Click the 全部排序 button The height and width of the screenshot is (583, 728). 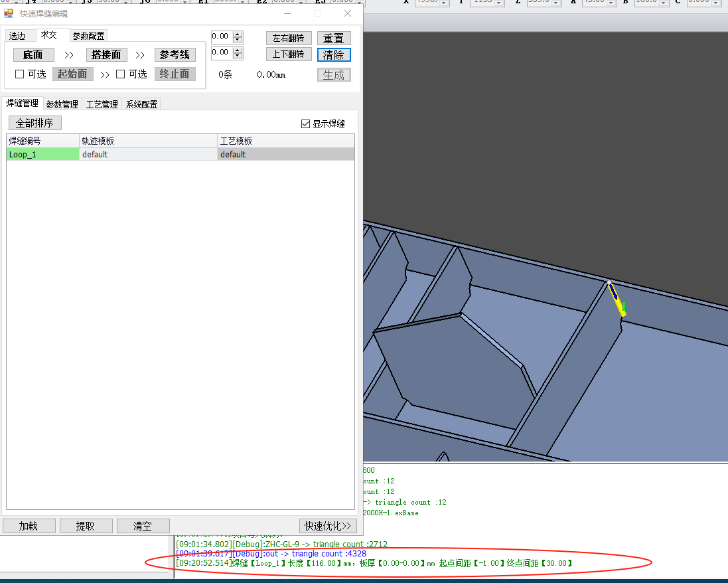35,123
